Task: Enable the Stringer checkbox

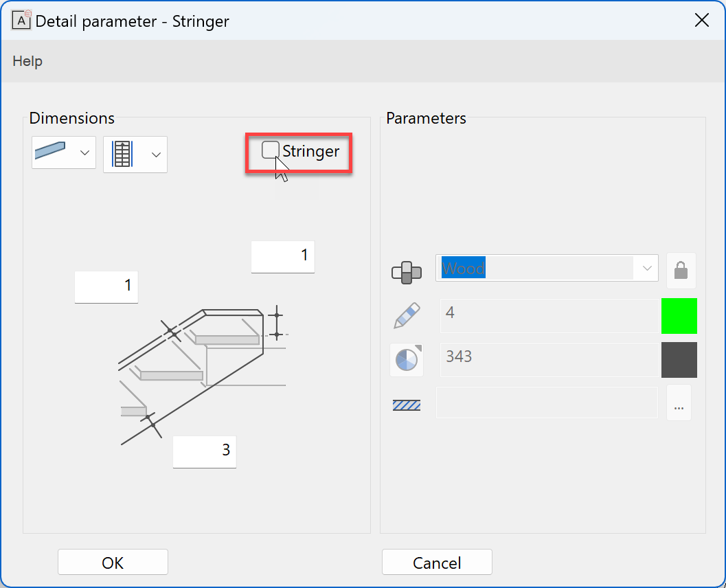Action: 271,150
